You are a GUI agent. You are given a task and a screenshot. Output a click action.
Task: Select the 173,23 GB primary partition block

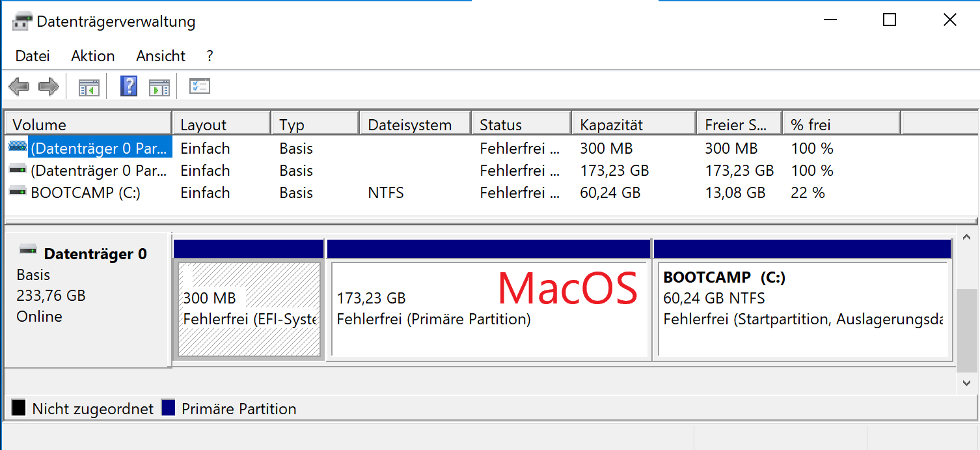489,309
